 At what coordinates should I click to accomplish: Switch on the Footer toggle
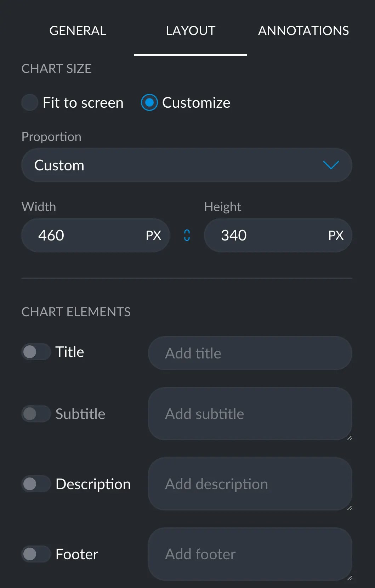click(x=35, y=554)
